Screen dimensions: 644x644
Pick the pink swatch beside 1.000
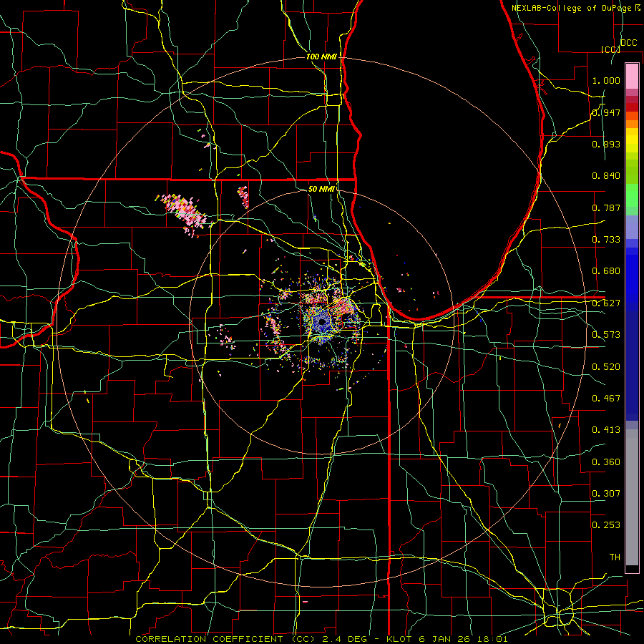click(632, 77)
